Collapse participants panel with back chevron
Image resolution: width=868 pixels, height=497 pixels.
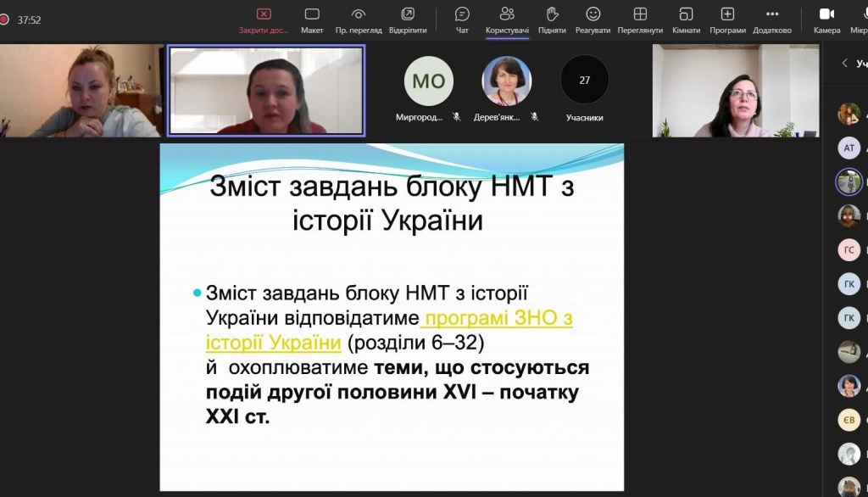point(844,63)
